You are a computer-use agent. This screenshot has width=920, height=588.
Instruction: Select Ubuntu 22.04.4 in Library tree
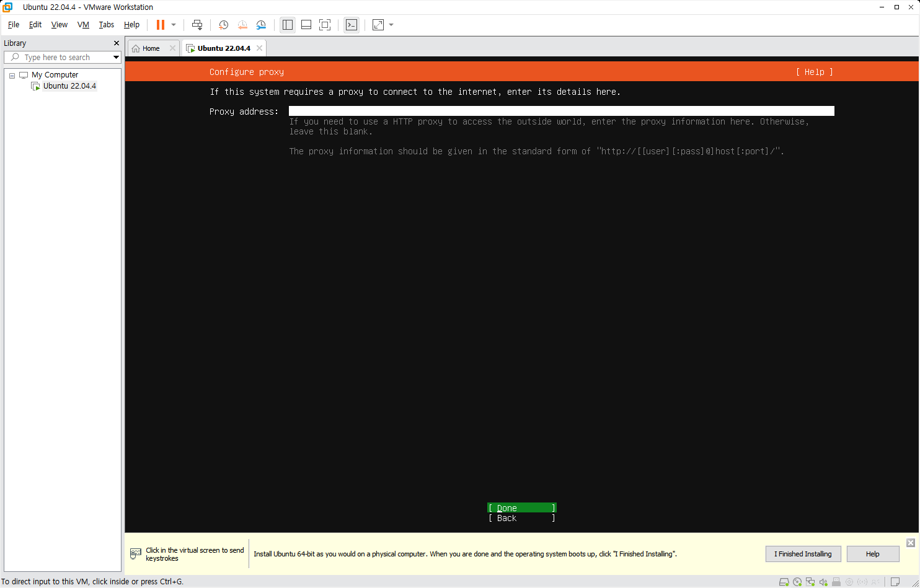click(69, 86)
